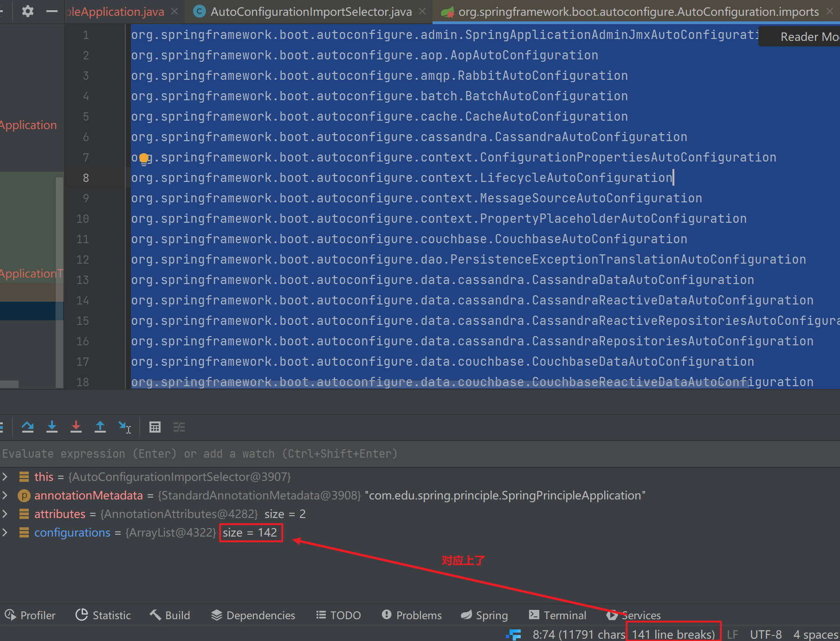Focus the Evaluate expression input field
840x641 pixels.
[x=420, y=453]
